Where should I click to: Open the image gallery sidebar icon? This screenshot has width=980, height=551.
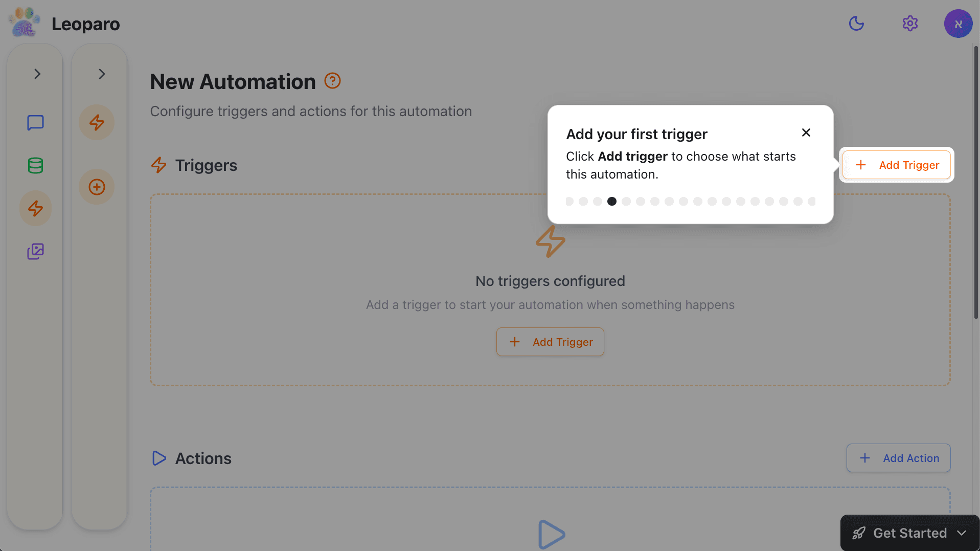click(35, 251)
